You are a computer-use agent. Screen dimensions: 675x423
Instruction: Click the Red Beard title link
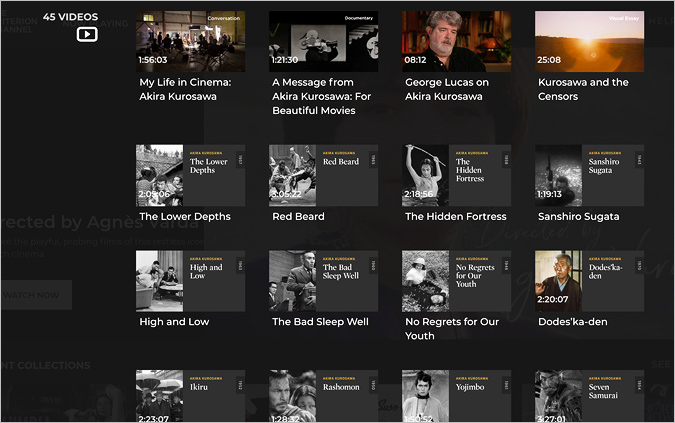[298, 216]
